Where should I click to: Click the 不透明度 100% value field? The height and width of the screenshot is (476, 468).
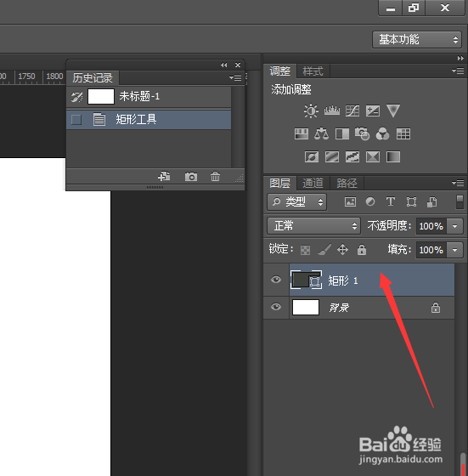point(431,226)
